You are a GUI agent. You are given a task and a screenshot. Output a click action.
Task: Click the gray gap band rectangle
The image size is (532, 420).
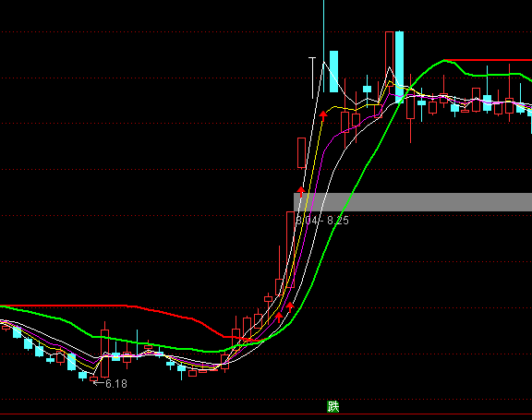pyautogui.click(x=413, y=202)
